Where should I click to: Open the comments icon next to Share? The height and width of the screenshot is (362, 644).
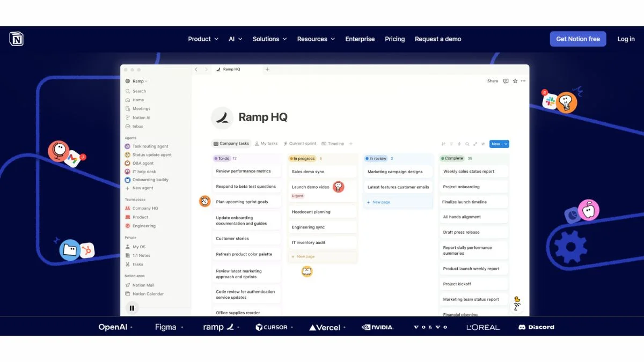click(506, 81)
